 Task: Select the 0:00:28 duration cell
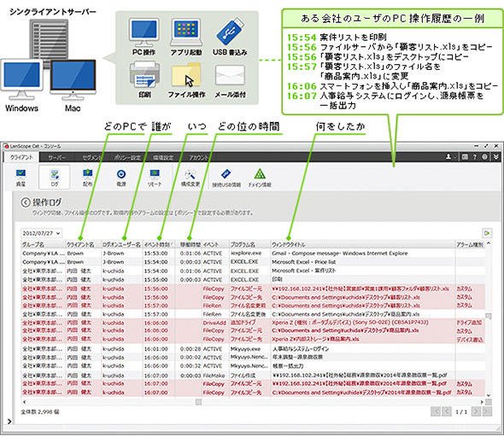190,348
